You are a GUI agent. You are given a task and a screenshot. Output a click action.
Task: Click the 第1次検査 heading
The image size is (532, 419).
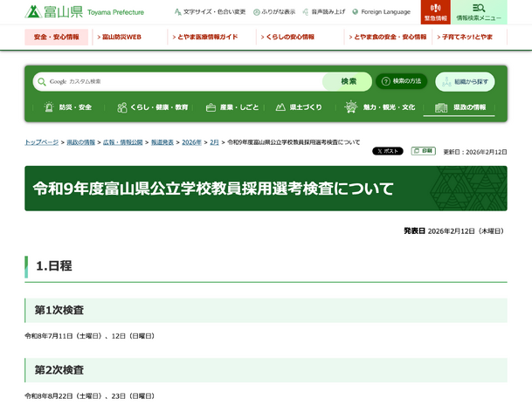pos(59,310)
